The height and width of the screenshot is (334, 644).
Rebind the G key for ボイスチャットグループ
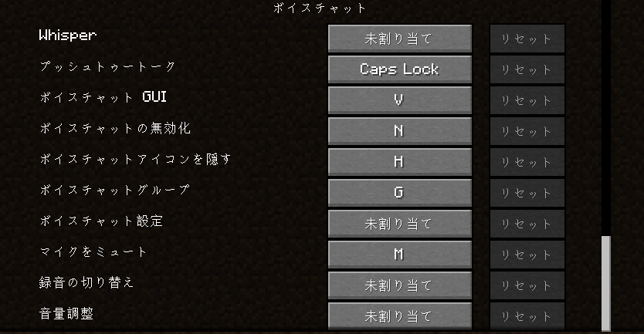tap(400, 193)
